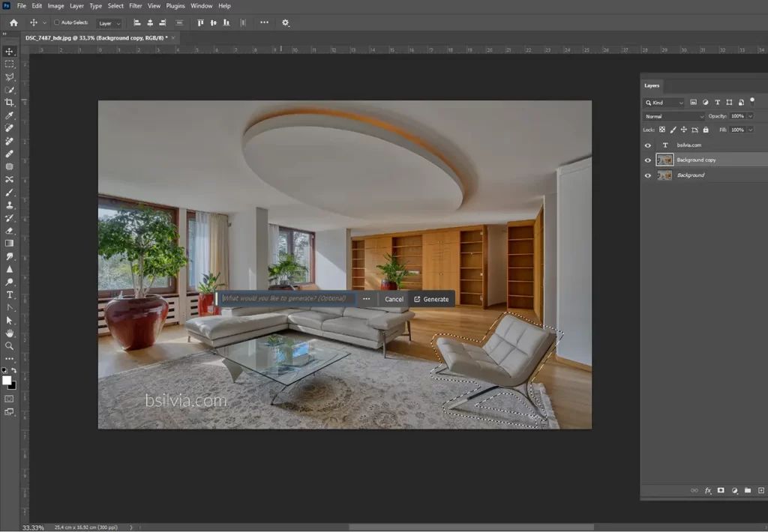Open Move tool preset picker arrow
768x532 pixels.
tap(44, 22)
